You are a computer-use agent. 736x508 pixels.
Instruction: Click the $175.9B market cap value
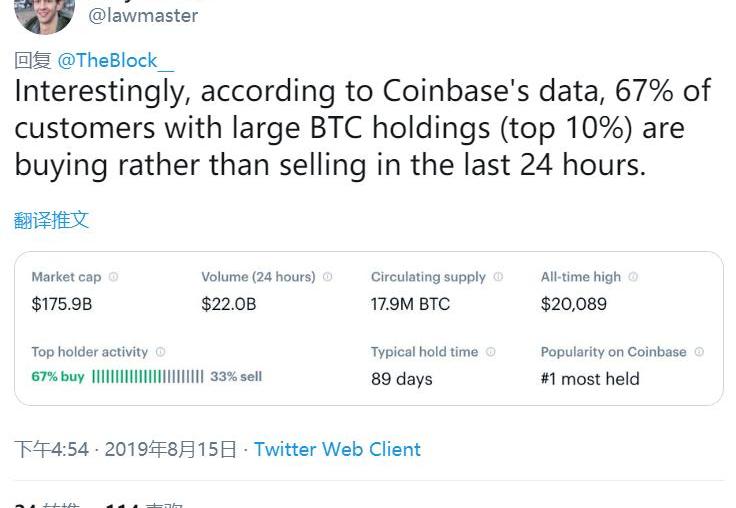(62, 304)
